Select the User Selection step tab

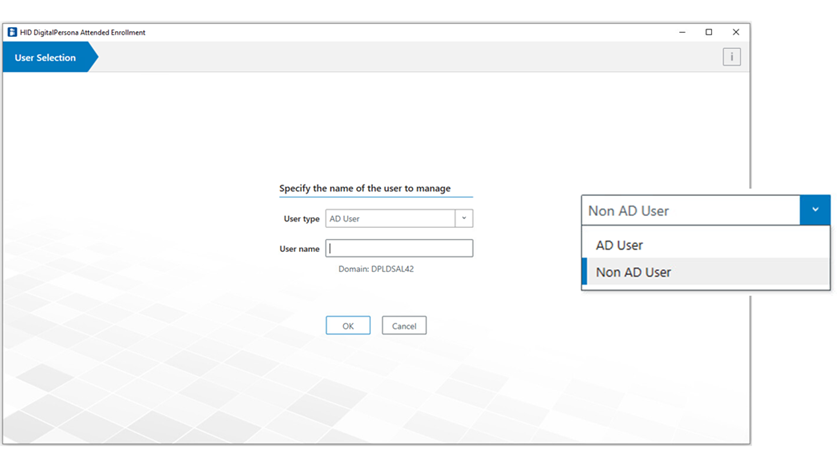(x=46, y=58)
